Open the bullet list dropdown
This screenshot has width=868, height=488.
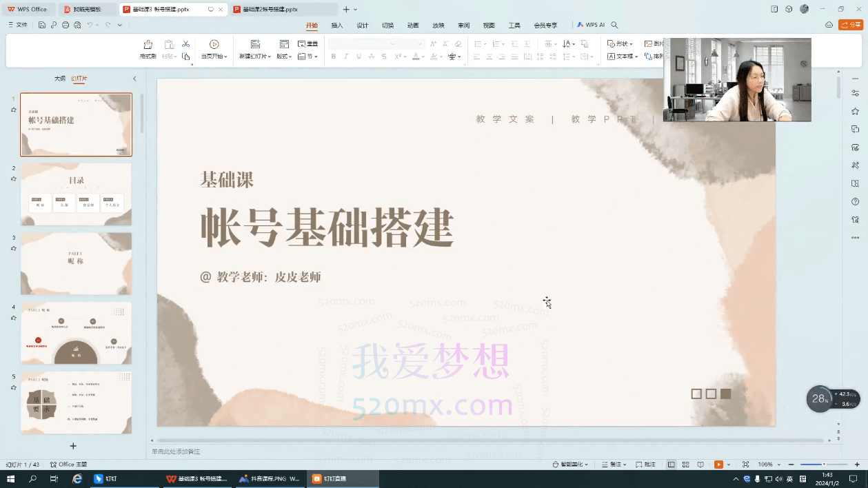[485, 44]
